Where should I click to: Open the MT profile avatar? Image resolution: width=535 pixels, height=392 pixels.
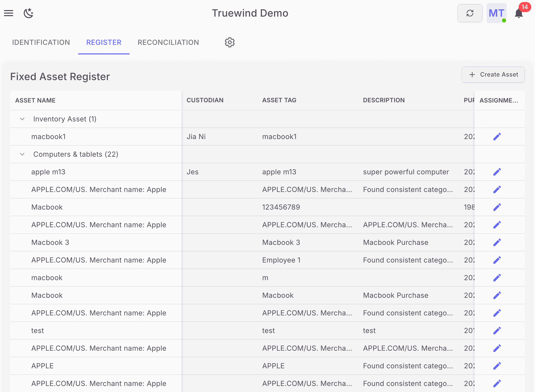coord(496,13)
